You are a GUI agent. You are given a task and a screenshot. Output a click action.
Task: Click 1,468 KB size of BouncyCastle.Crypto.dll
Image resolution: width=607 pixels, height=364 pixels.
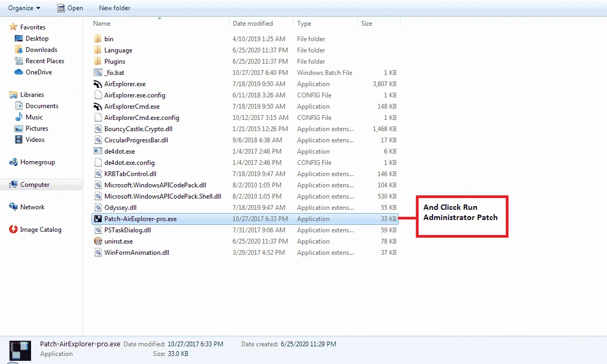point(384,128)
